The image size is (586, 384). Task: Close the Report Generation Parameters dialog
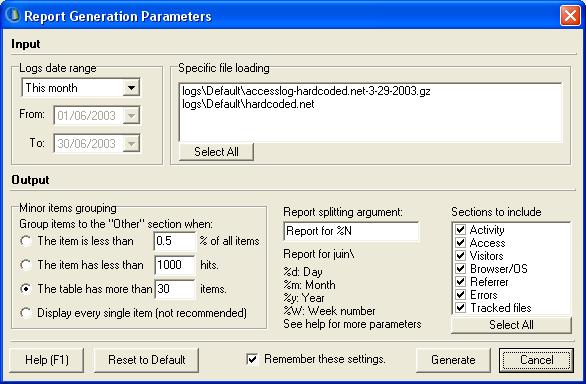point(570,16)
